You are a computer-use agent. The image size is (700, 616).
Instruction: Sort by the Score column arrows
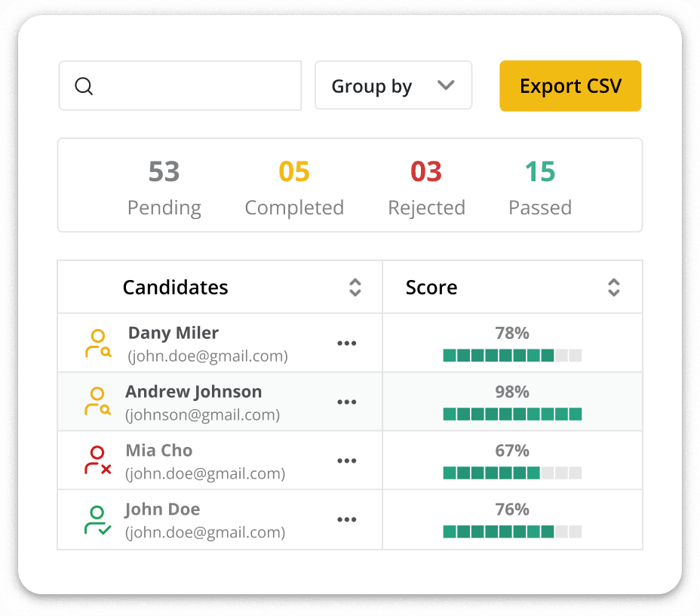pos(614,288)
